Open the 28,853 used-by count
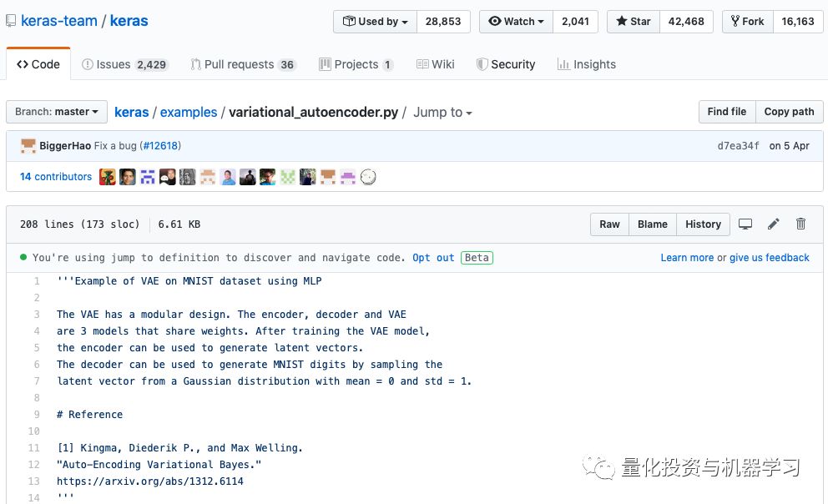The height and width of the screenshot is (504, 828). point(443,22)
